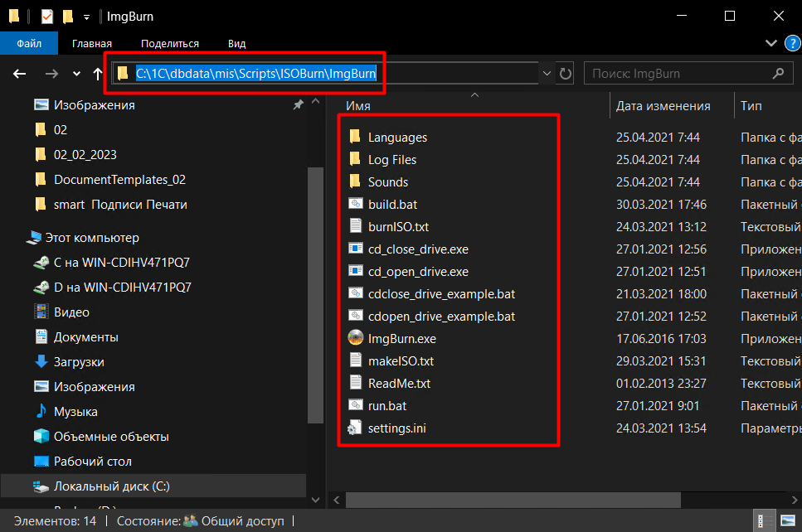
Task: Open the Файл menu
Action: (x=29, y=43)
